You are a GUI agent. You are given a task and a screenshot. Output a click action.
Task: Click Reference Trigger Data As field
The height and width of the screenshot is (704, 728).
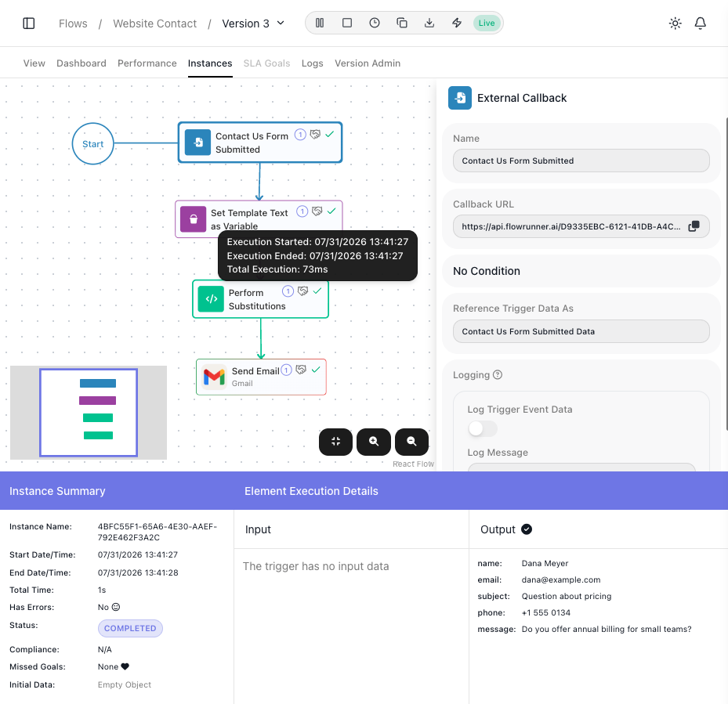[581, 331]
